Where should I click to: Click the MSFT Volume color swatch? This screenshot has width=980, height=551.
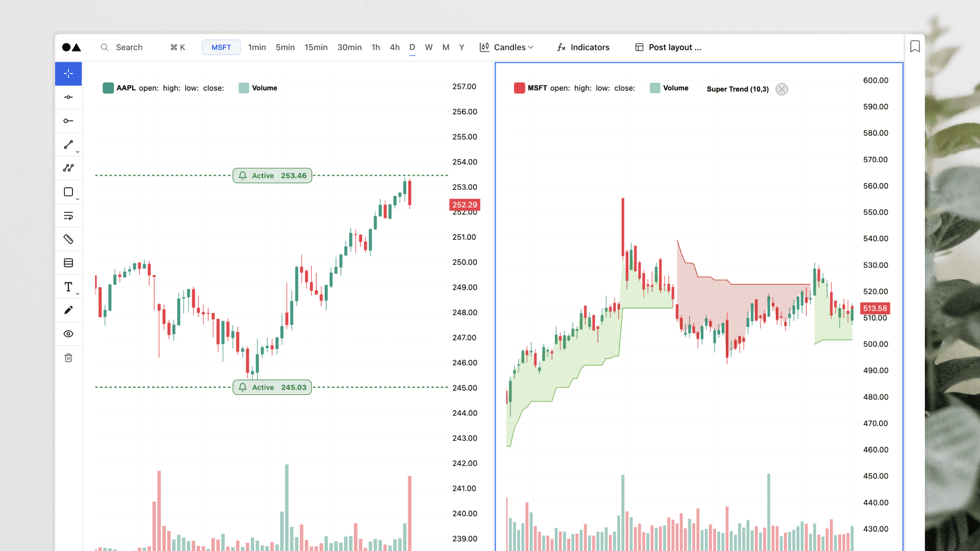click(654, 88)
